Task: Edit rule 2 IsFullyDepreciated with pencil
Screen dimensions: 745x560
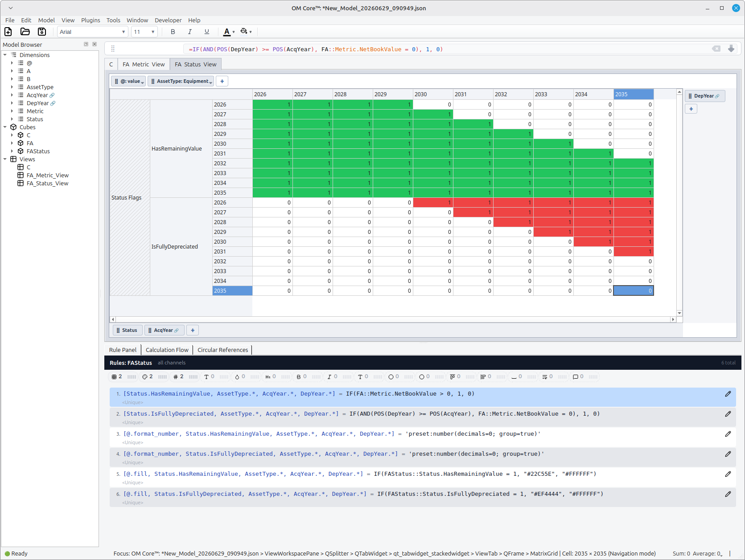Action: [728, 414]
